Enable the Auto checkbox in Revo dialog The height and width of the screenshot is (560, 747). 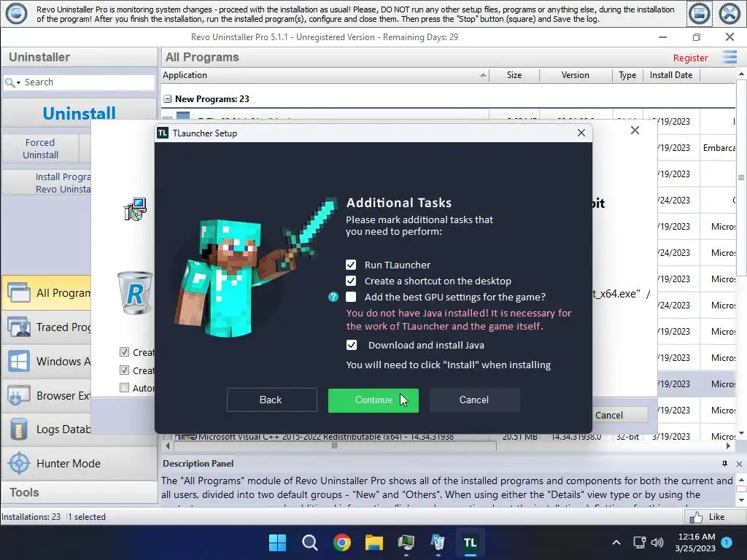pos(124,388)
